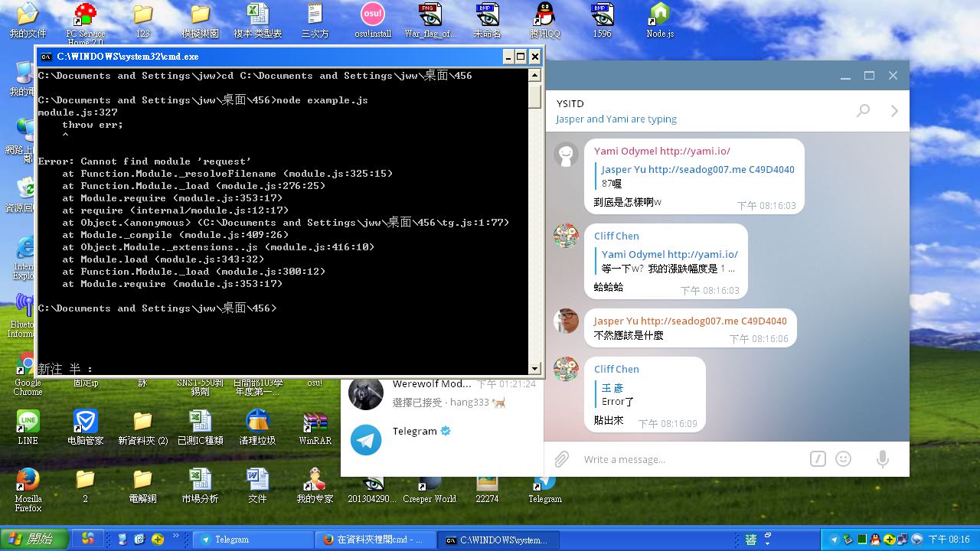This screenshot has height=551, width=980.
Task: Click the Write a message field
Action: [x=689, y=459]
